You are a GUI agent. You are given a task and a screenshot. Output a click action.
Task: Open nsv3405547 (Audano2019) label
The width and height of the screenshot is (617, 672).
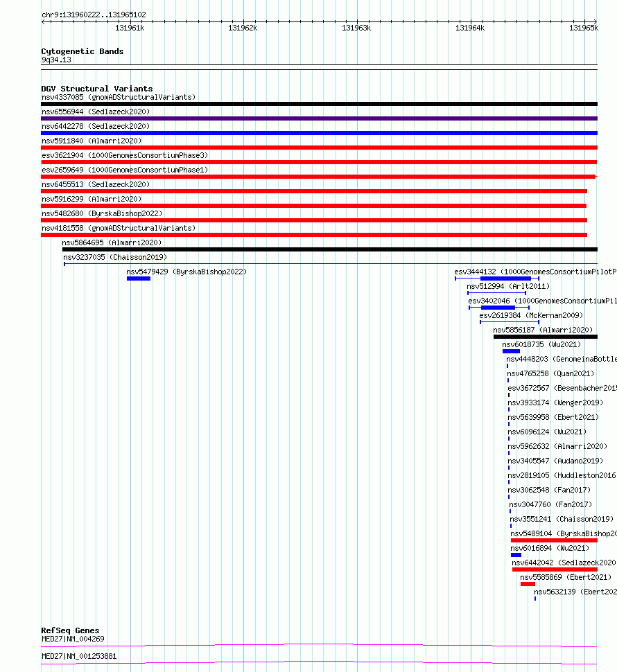(555, 461)
